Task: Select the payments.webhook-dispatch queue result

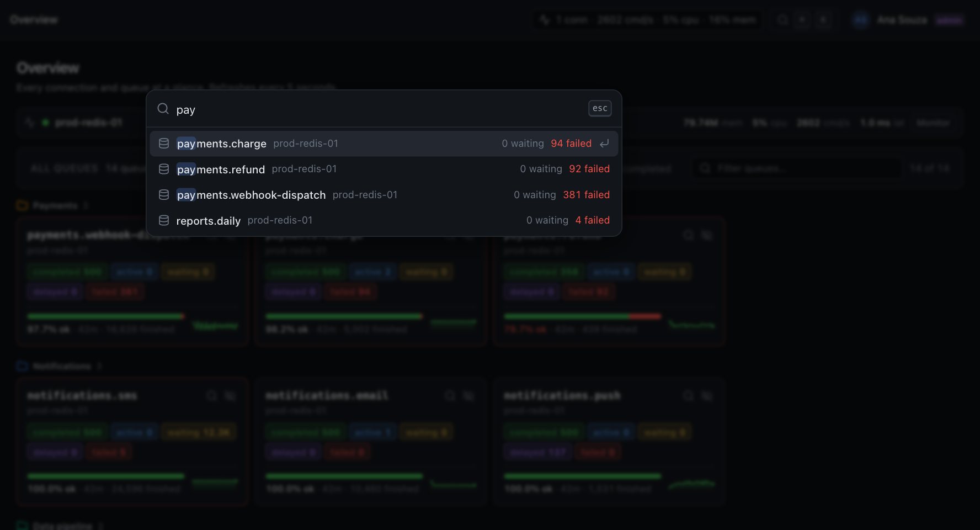Action: 384,195
